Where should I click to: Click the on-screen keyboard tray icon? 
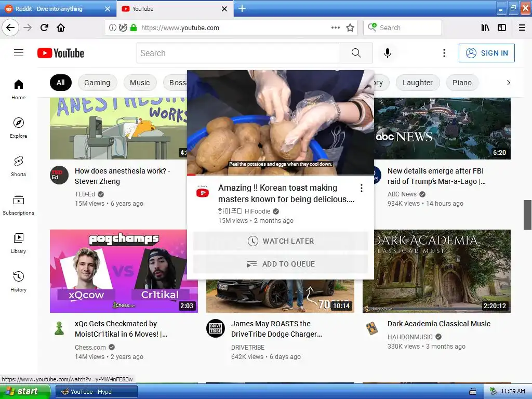(473, 392)
